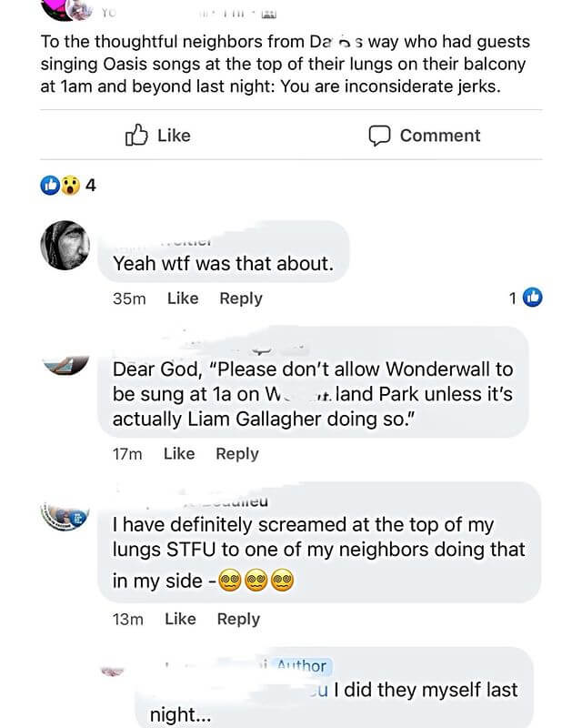Viewport: 582px width, 728px height.
Task: Reply to the "screamed STFU" comment
Action: [x=238, y=619]
